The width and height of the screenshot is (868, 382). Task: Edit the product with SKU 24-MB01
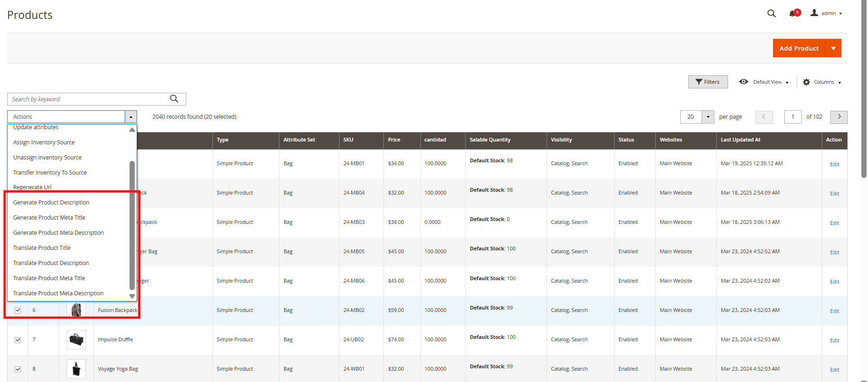[834, 164]
